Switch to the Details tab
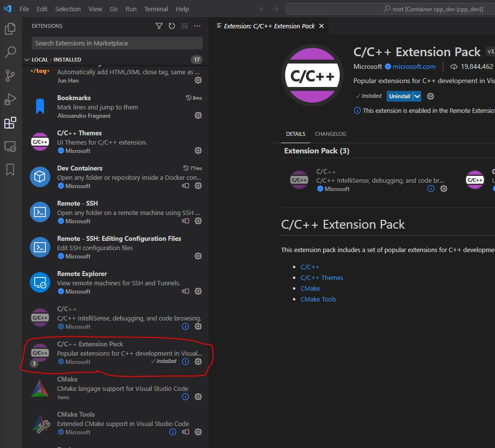 point(295,134)
